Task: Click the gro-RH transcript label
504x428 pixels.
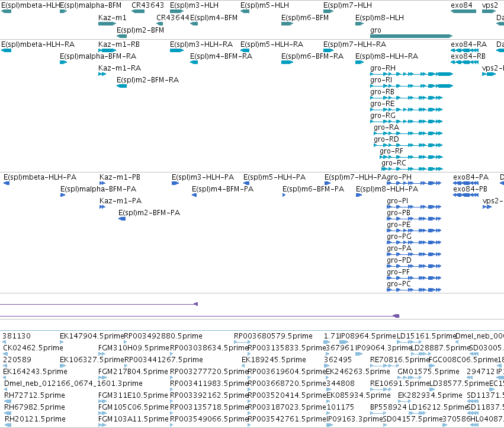Action: click(x=383, y=68)
